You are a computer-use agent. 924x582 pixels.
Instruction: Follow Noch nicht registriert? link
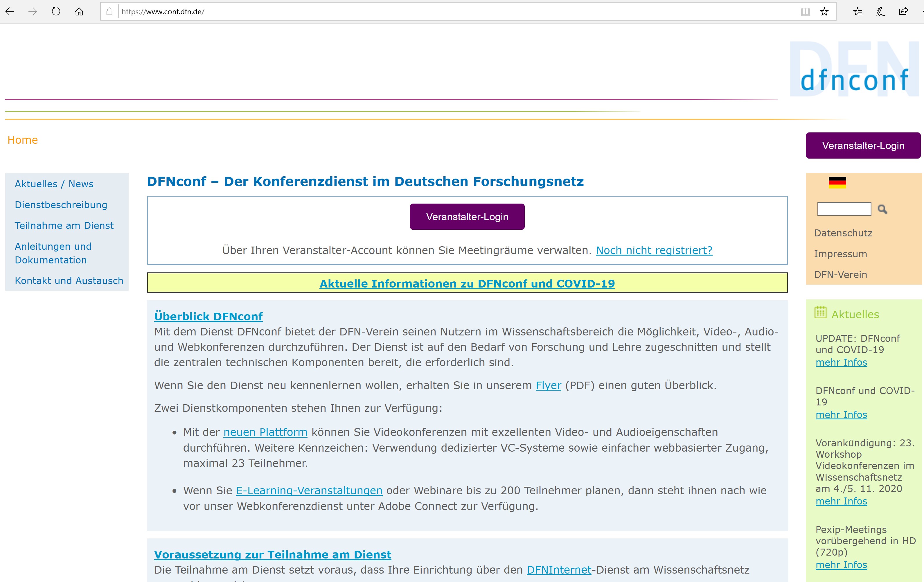coord(654,250)
